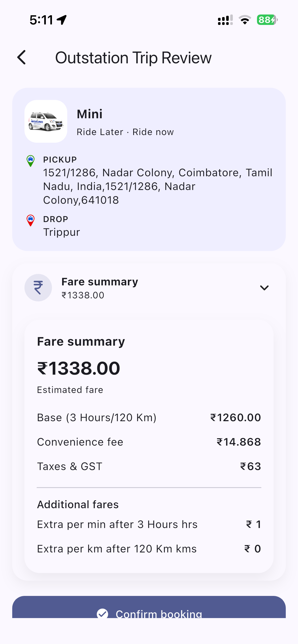Image resolution: width=298 pixels, height=644 pixels.
Task: Select the Trippur drop destination
Action: (x=62, y=232)
